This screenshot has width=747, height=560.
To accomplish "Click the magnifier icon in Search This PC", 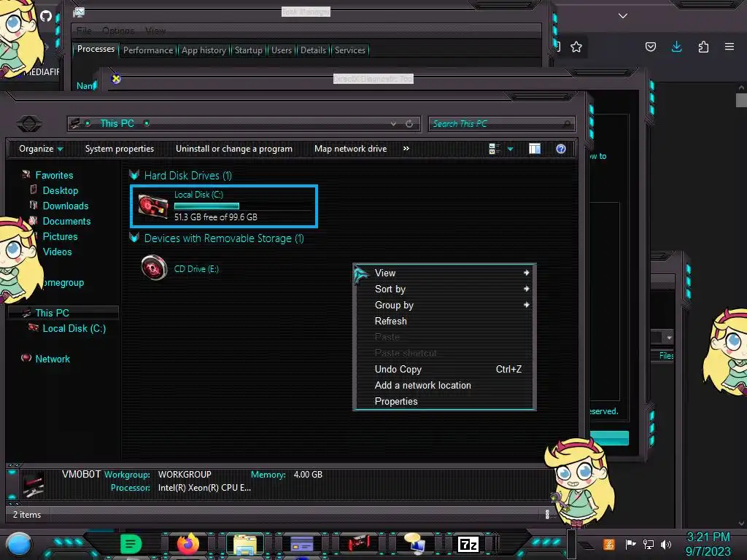I will 566,124.
